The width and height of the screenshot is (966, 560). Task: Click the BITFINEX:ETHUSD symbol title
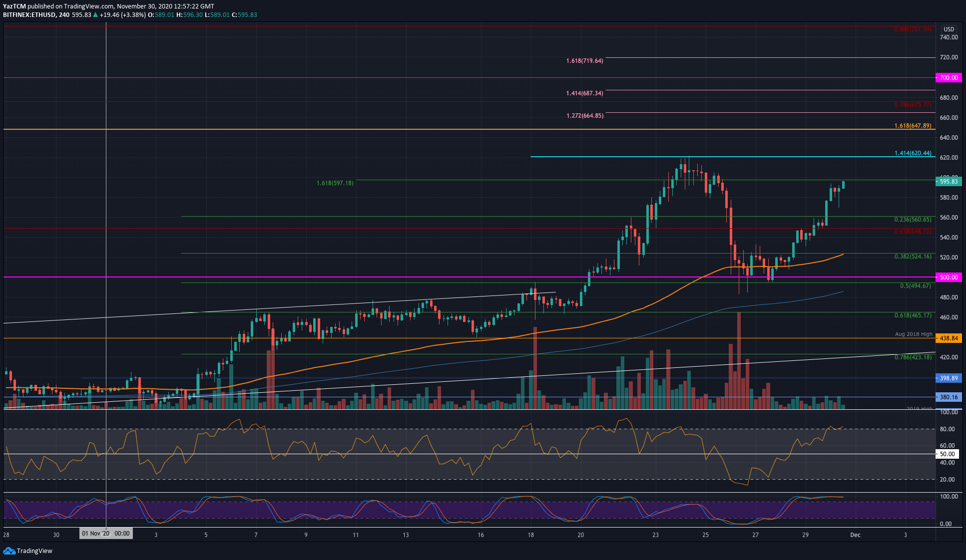(29, 15)
